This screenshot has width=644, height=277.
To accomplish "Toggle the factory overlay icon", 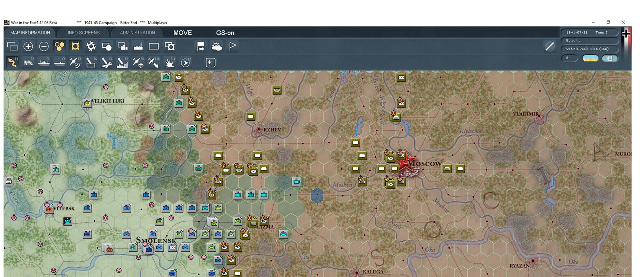I will [138, 46].
